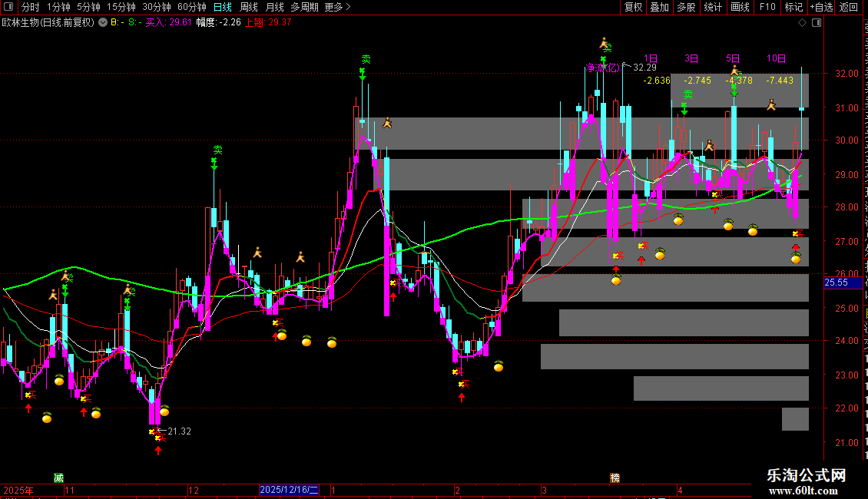Image resolution: width=868 pixels, height=499 pixels.
Task: Switch to the 分时 intraday view
Action: click(31, 7)
